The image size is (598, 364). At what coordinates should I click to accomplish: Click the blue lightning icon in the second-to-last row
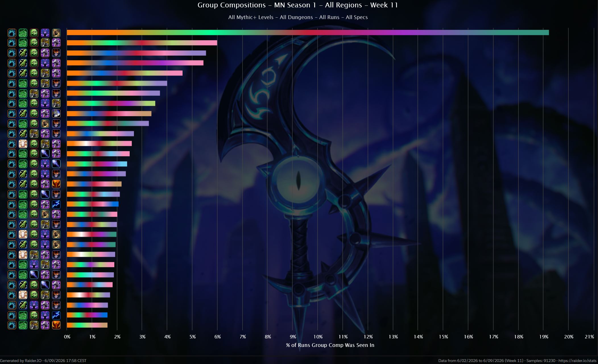56,315
